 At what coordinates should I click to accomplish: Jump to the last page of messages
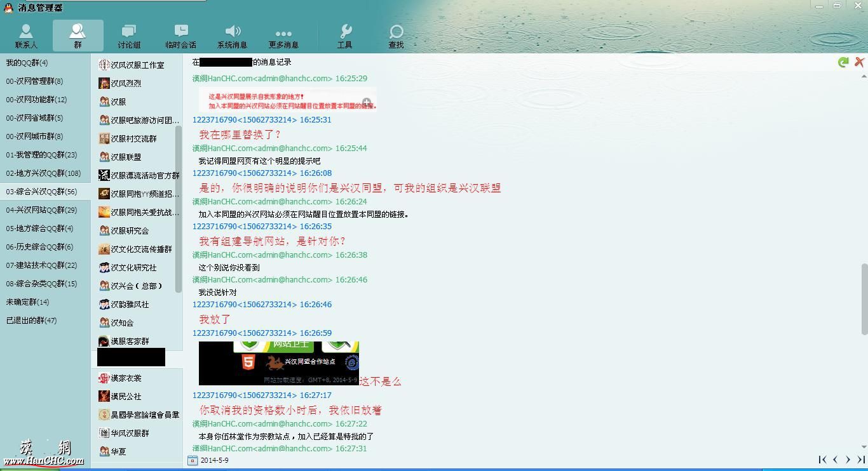861,460
